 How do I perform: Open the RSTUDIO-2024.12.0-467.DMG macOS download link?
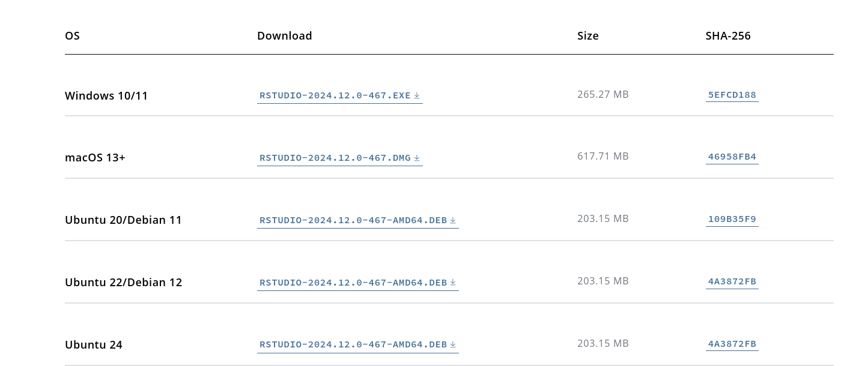335,158
